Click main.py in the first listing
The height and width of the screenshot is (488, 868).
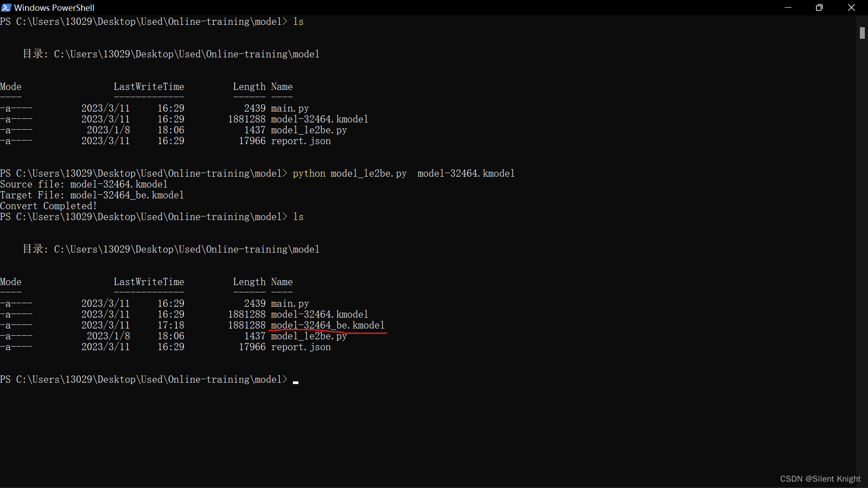coord(290,108)
